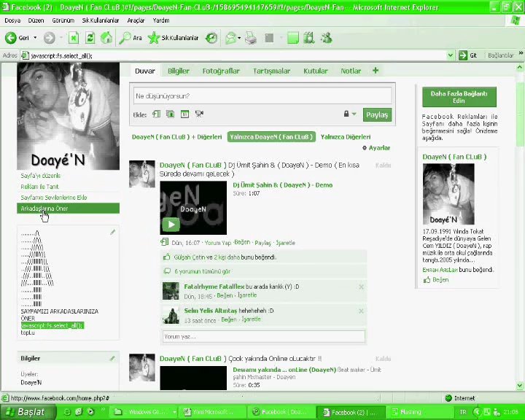Image resolution: width=525 pixels, height=420 pixels.
Task: Switch to Yeni Microsoft taskbar window
Action: click(213, 412)
